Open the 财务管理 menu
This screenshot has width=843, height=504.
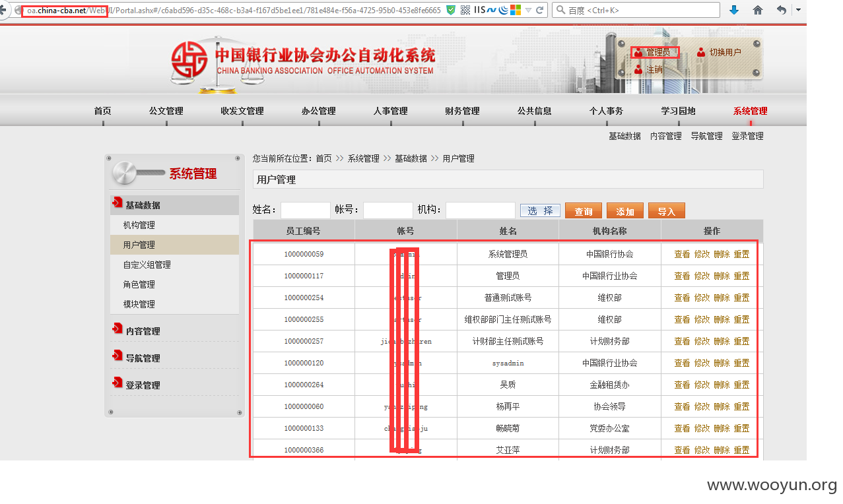click(x=462, y=111)
